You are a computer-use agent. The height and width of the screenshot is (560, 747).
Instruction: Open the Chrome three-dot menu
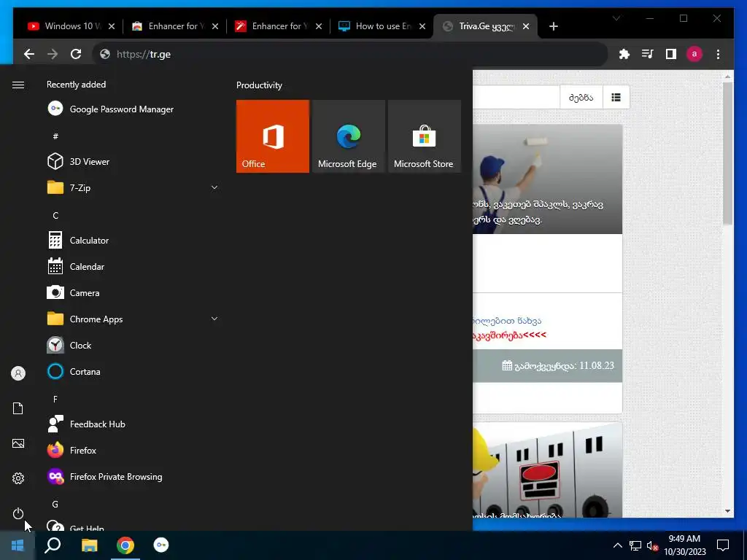(x=718, y=54)
